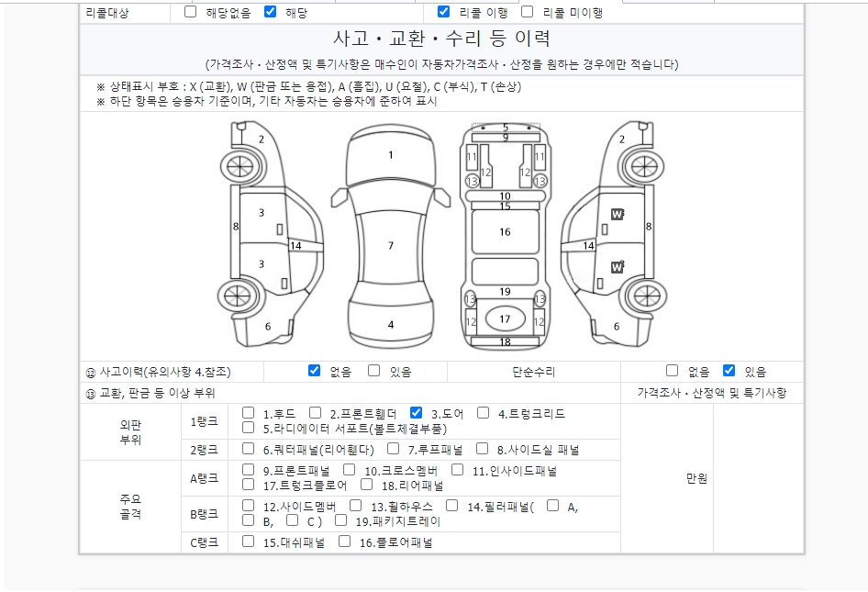Tick 있음 checkbox in the 사고이력 row
Viewport: 868px width, 592px height.
pyautogui.click(x=374, y=371)
